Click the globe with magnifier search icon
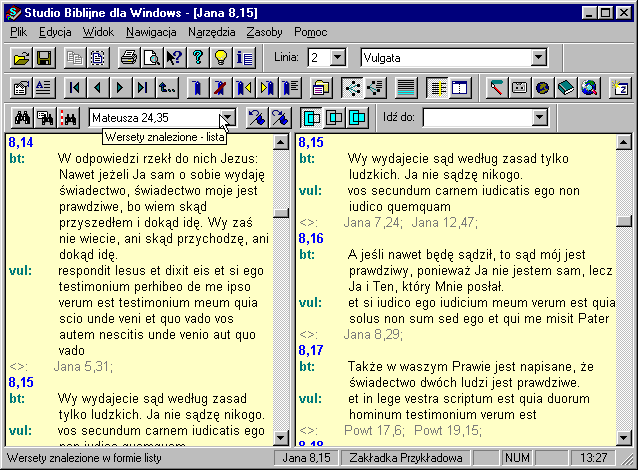 click(589, 87)
